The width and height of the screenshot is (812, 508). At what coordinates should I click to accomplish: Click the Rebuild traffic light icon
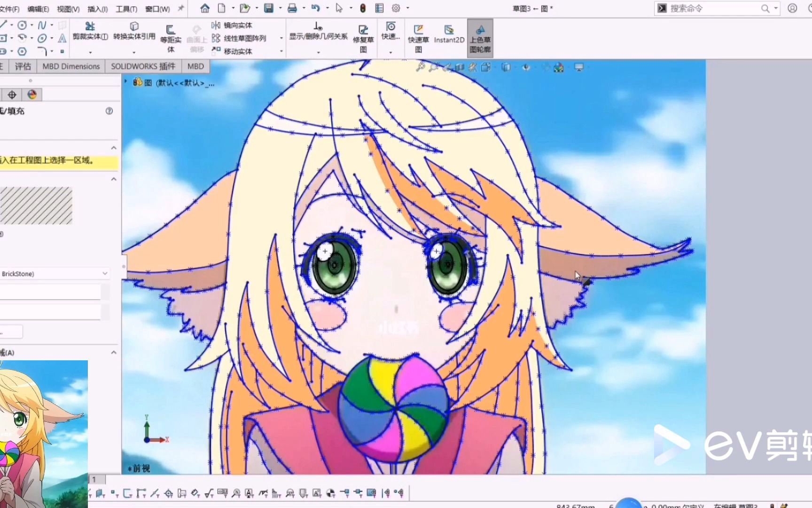[363, 8]
